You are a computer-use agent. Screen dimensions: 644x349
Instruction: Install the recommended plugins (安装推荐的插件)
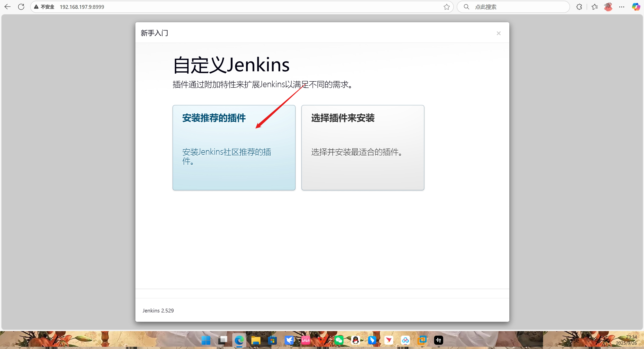coord(234,147)
